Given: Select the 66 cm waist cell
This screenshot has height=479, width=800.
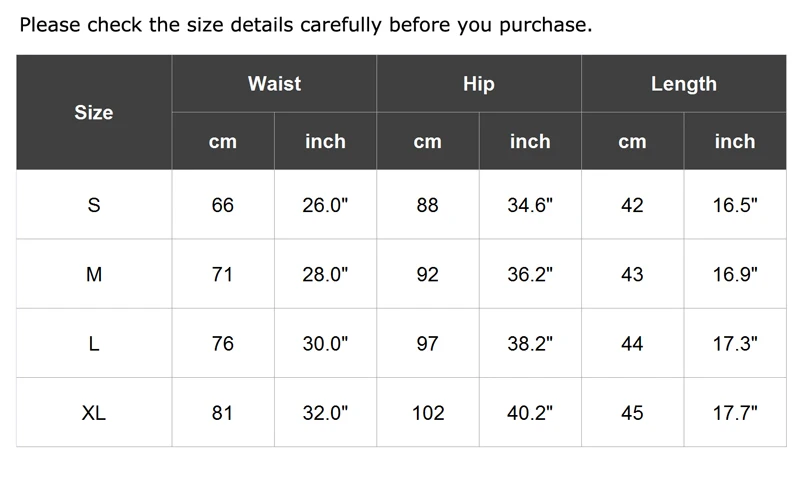Looking at the screenshot, I should (223, 205).
